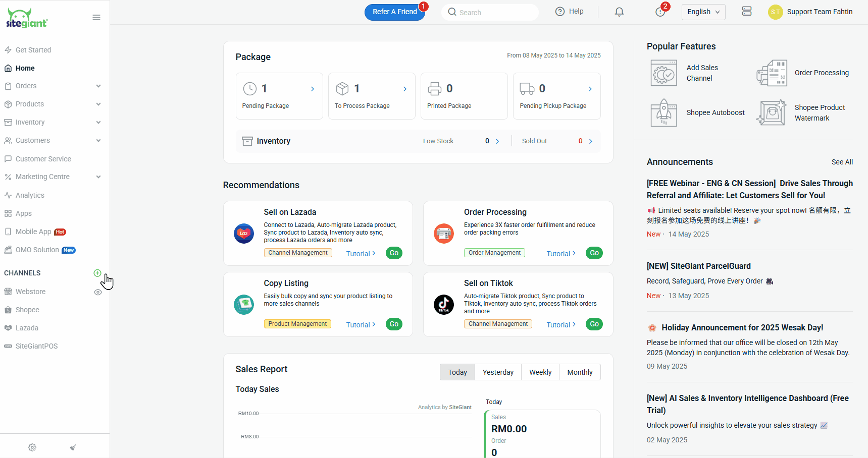Open the Support Team Fahtin avatar

pyautogui.click(x=775, y=12)
